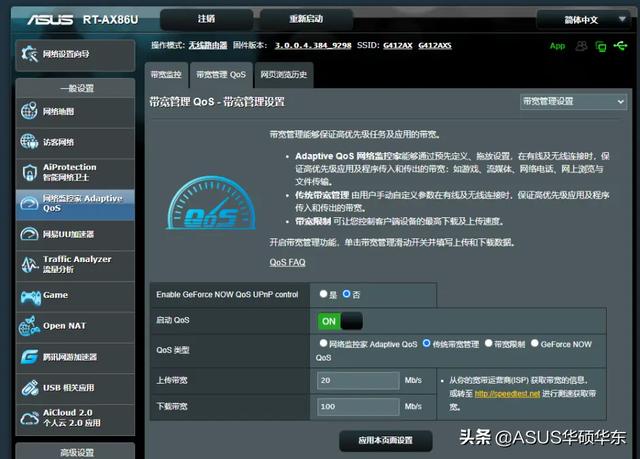Click the Game controller icon
The height and width of the screenshot is (459, 640).
point(30,297)
